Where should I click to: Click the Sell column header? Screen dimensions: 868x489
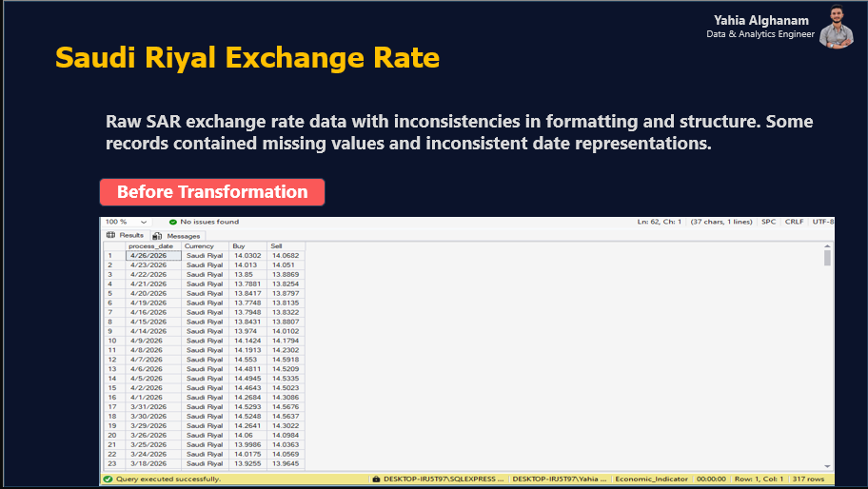286,246
